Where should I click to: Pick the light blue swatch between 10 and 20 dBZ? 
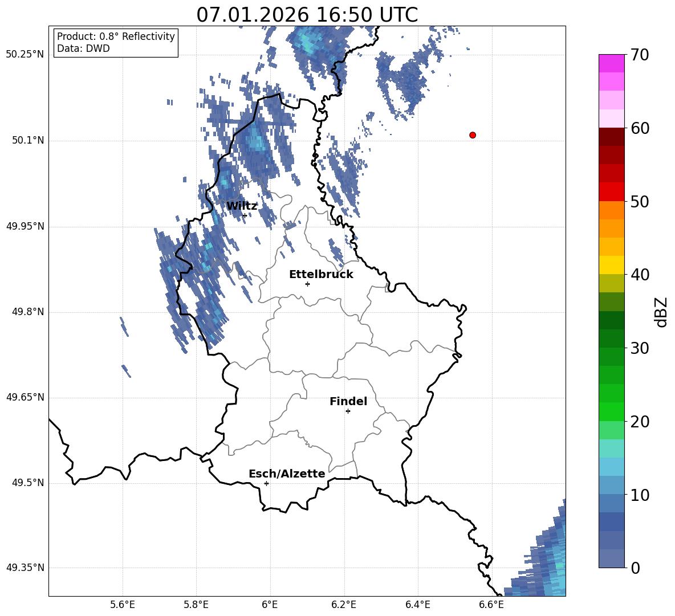611,467
